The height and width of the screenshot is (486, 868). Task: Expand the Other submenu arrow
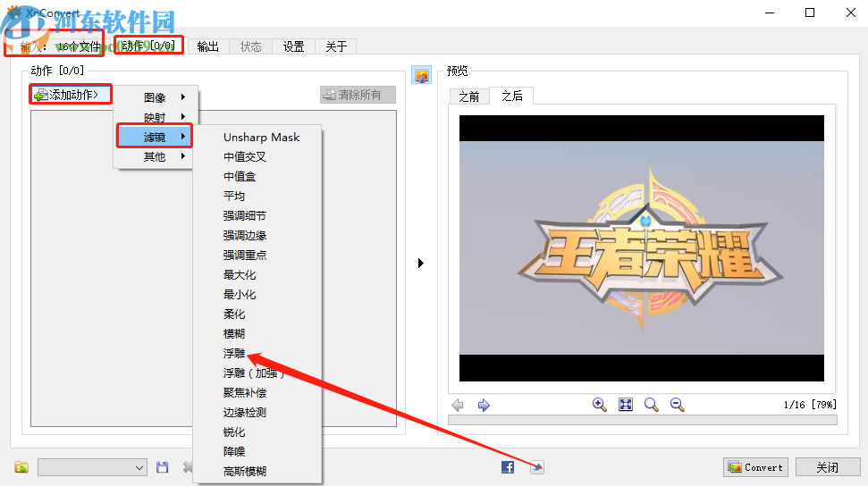click(182, 156)
